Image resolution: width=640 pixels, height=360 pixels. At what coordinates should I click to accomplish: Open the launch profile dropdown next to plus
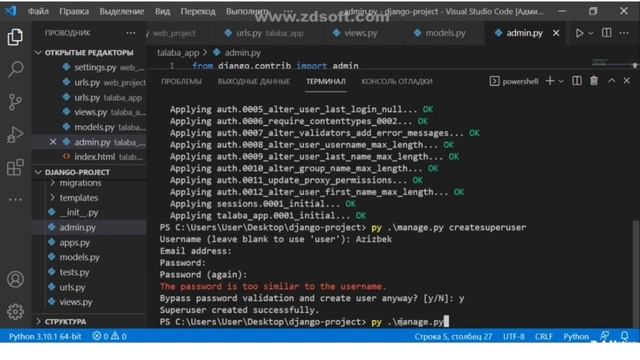pyautogui.click(x=561, y=81)
